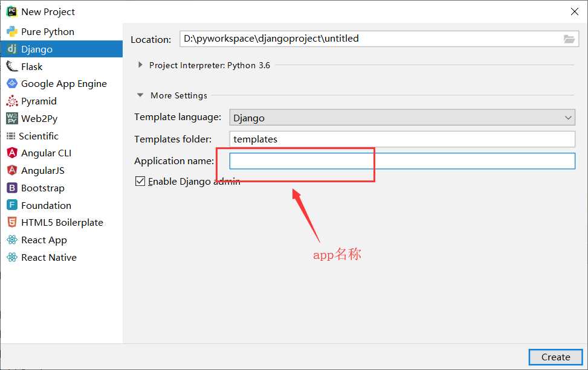Select Pure Python project type

point(62,31)
